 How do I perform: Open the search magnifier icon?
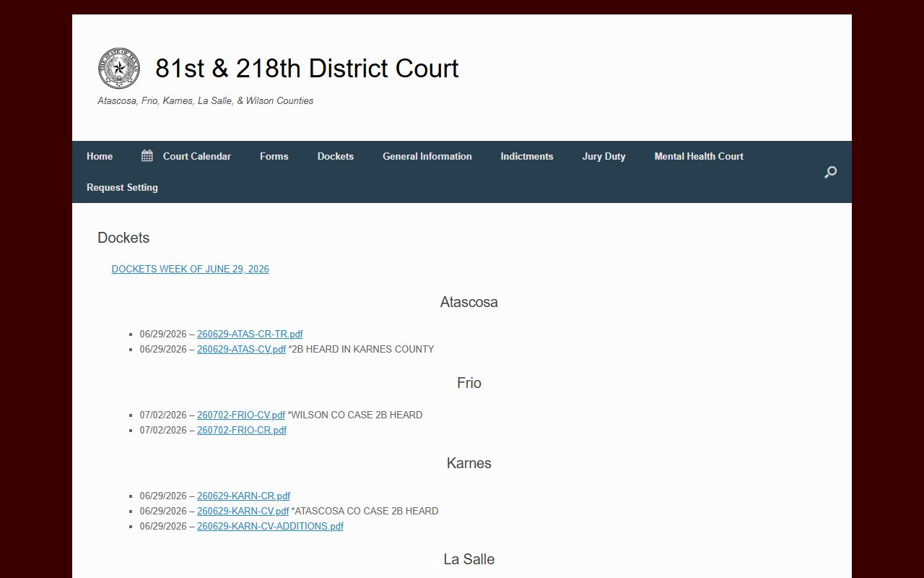(830, 172)
